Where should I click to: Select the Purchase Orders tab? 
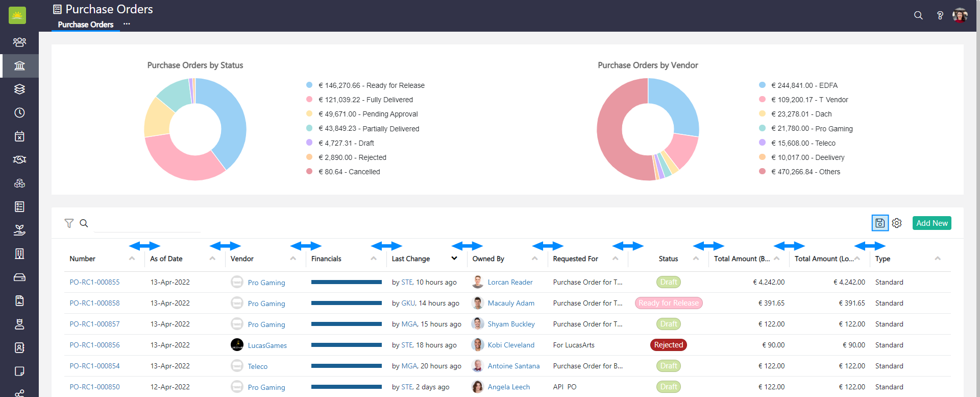pos(85,25)
